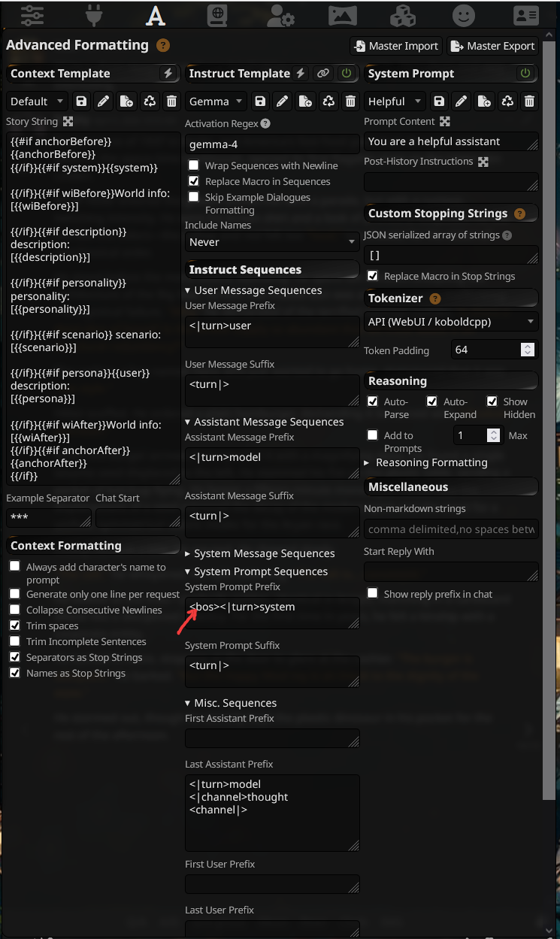The height and width of the screenshot is (939, 560).
Task: Select the Advanced Formatting A tab
Action: [x=156, y=14]
